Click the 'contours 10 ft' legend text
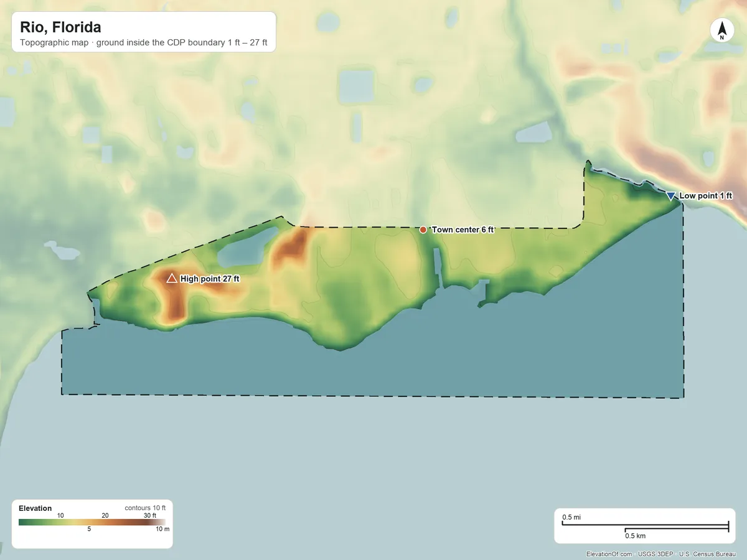This screenshot has height=560, width=747. point(145,508)
